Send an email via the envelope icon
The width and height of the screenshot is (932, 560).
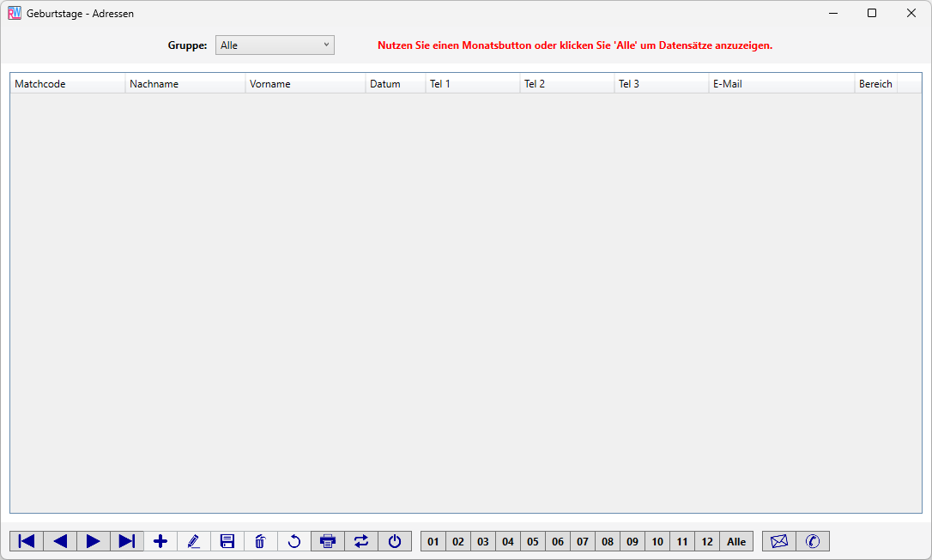[779, 541]
